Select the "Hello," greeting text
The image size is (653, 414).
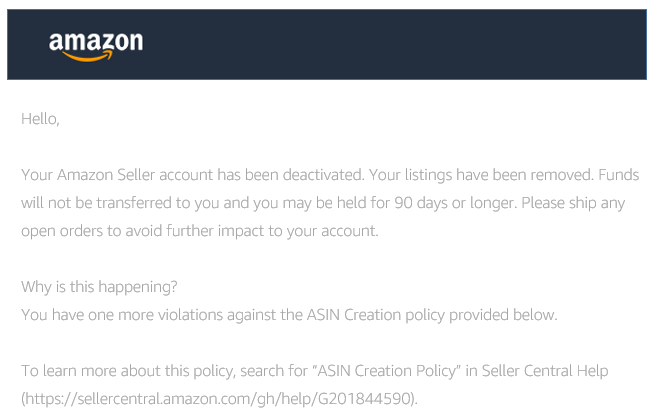[x=40, y=119]
